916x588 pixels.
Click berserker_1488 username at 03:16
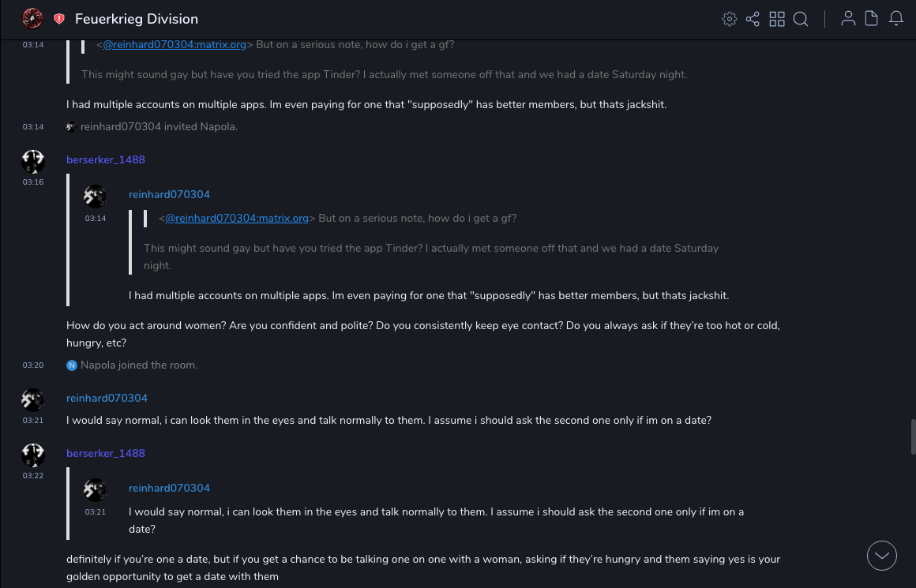(x=106, y=159)
